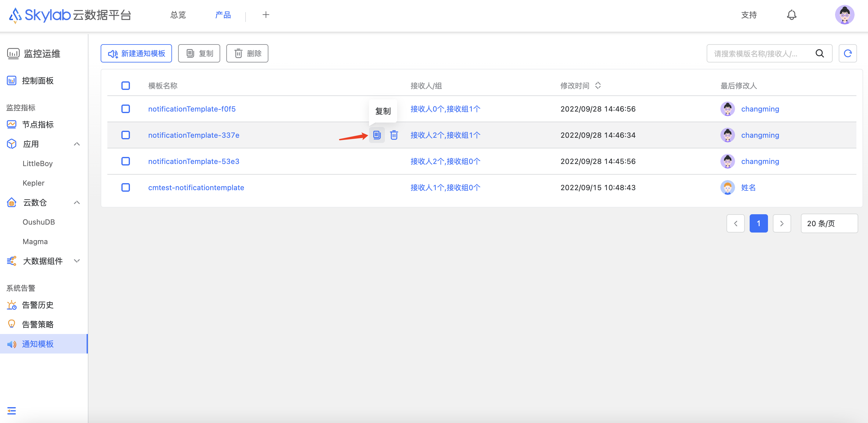Image resolution: width=868 pixels, height=423 pixels.
Task: Click the search magnifier icon
Action: click(x=820, y=53)
